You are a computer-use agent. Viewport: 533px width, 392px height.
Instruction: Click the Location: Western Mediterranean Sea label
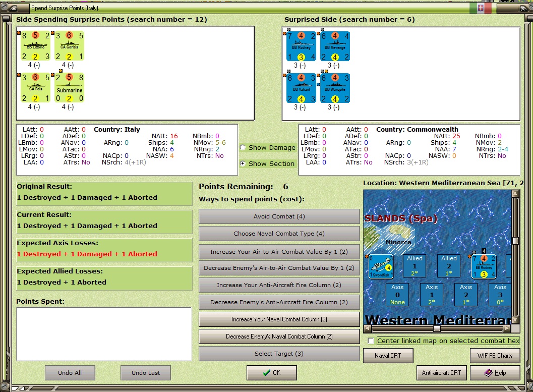point(443,183)
